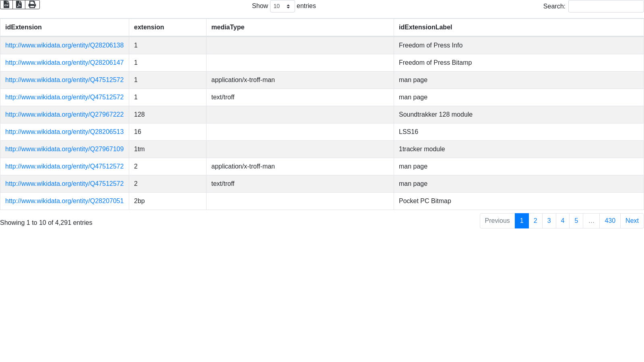Sort by the idExtension column header
This screenshot has width=644, height=362.
click(x=23, y=27)
